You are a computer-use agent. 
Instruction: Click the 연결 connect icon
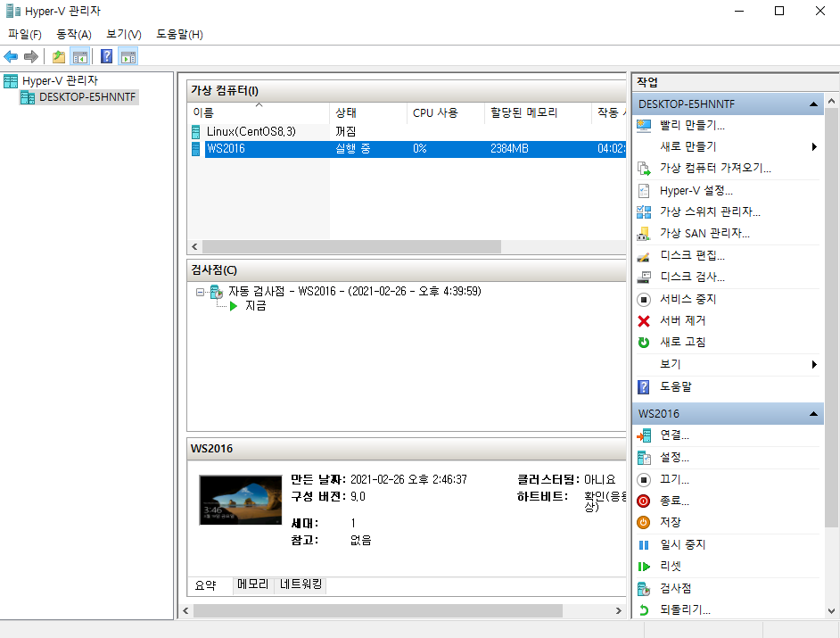tap(644, 435)
